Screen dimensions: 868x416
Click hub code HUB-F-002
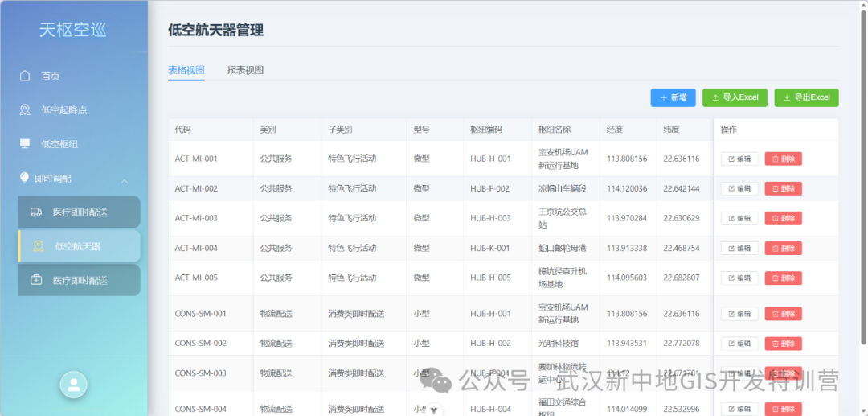[490, 188]
